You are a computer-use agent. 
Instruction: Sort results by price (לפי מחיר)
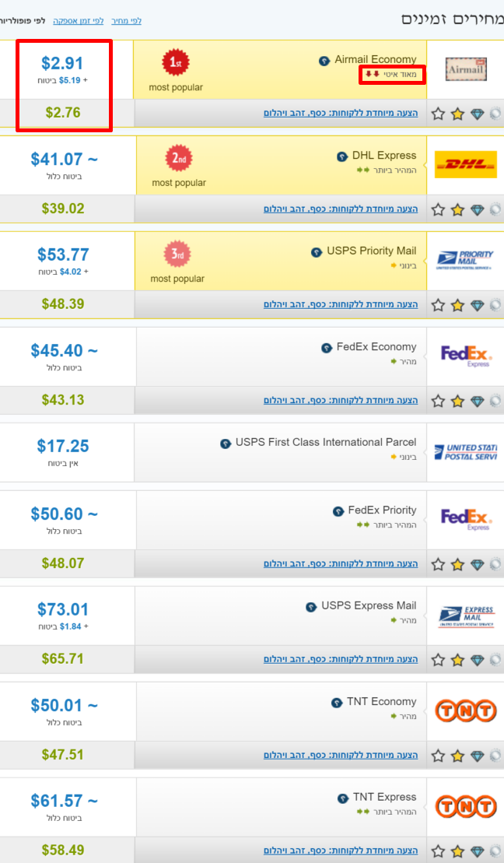pos(126,21)
